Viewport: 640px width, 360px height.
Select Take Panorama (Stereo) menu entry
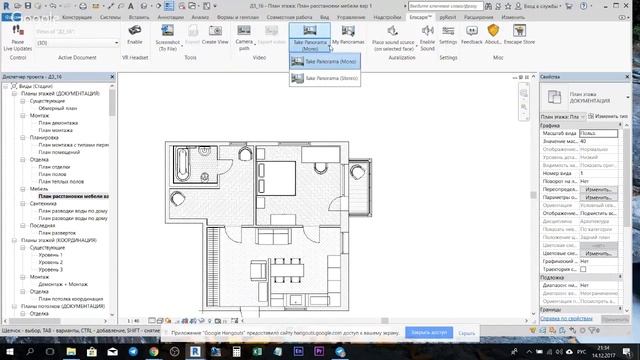click(x=325, y=78)
